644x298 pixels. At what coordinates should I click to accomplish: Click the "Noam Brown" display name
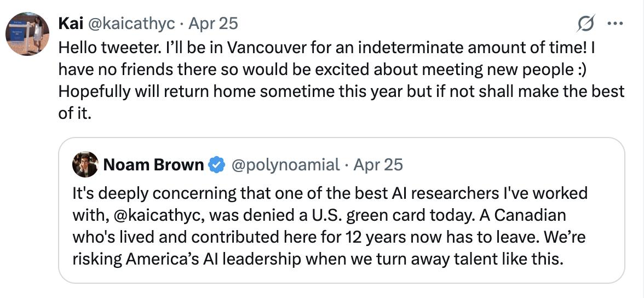point(153,164)
